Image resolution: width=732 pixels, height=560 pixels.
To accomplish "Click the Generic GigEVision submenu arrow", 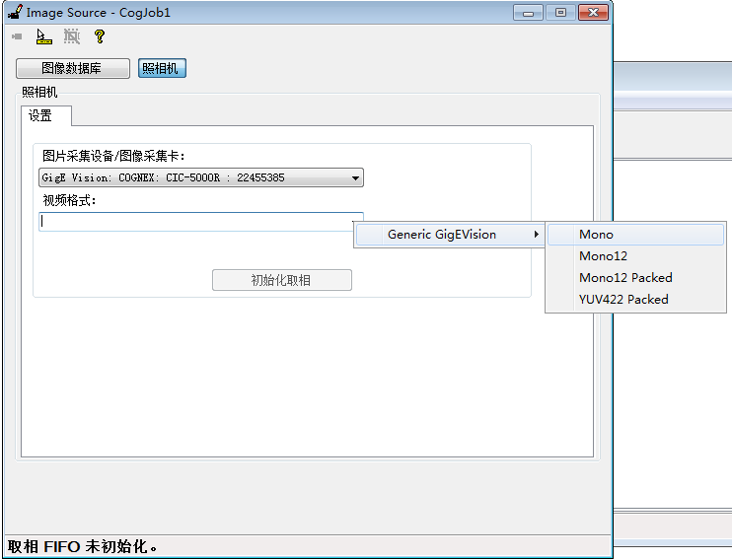I will (x=537, y=235).
